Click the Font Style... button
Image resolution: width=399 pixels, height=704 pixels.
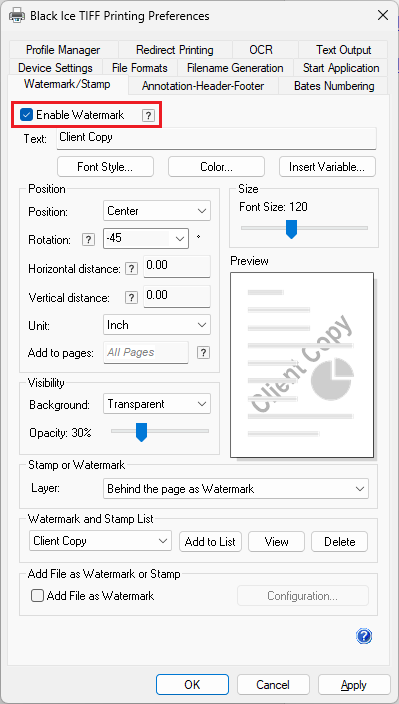coord(105,167)
